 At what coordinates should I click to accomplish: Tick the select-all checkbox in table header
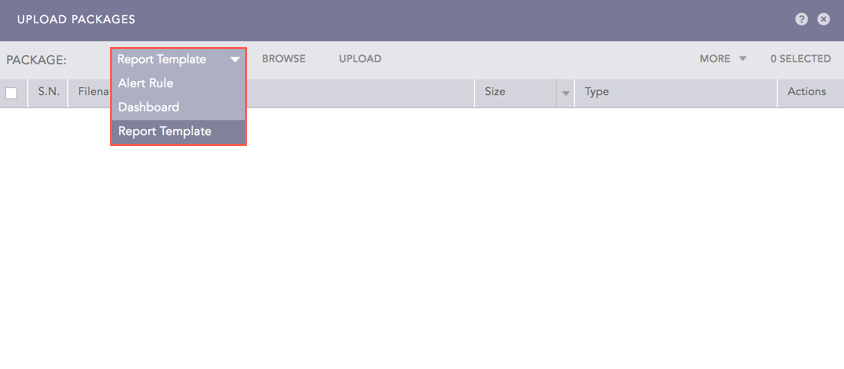[11, 93]
